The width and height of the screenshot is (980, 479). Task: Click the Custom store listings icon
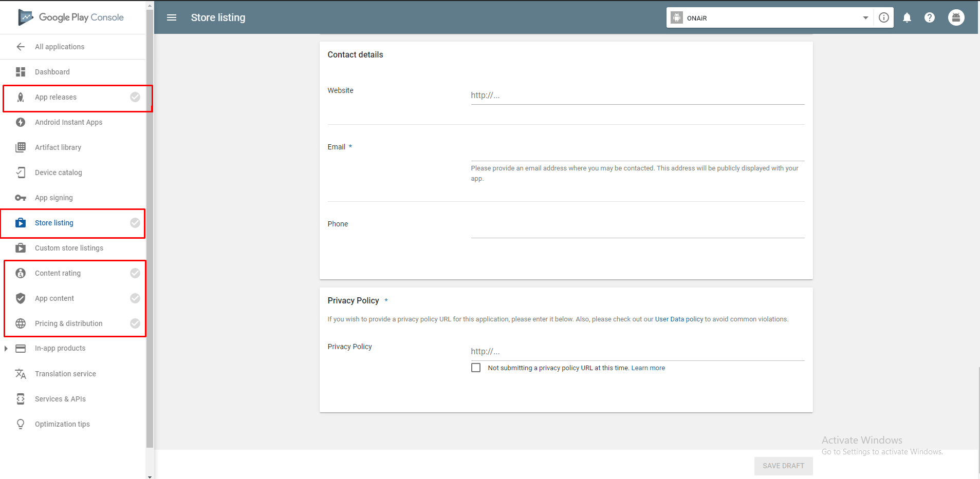point(21,248)
